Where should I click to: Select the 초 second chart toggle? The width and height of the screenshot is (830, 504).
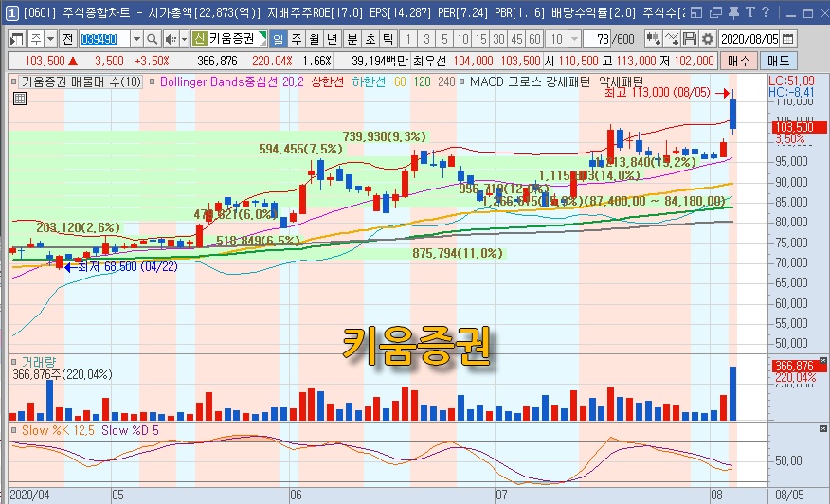(x=370, y=39)
